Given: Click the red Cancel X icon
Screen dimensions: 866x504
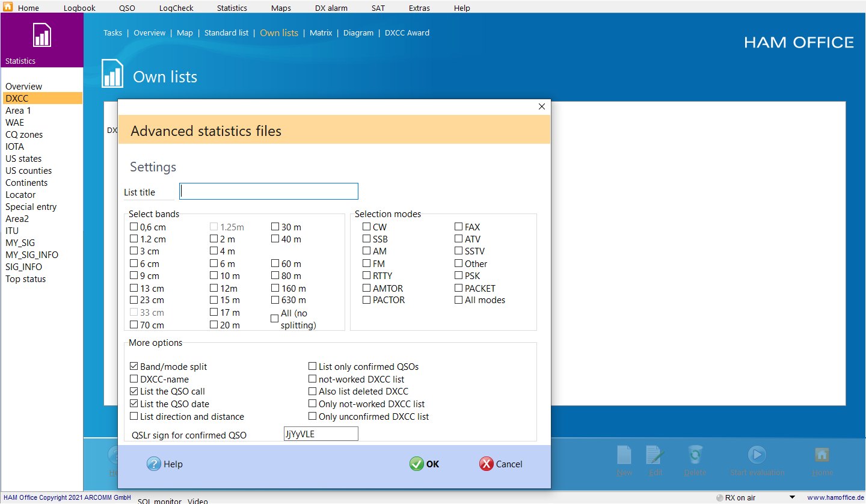Looking at the screenshot, I should click(x=486, y=464).
